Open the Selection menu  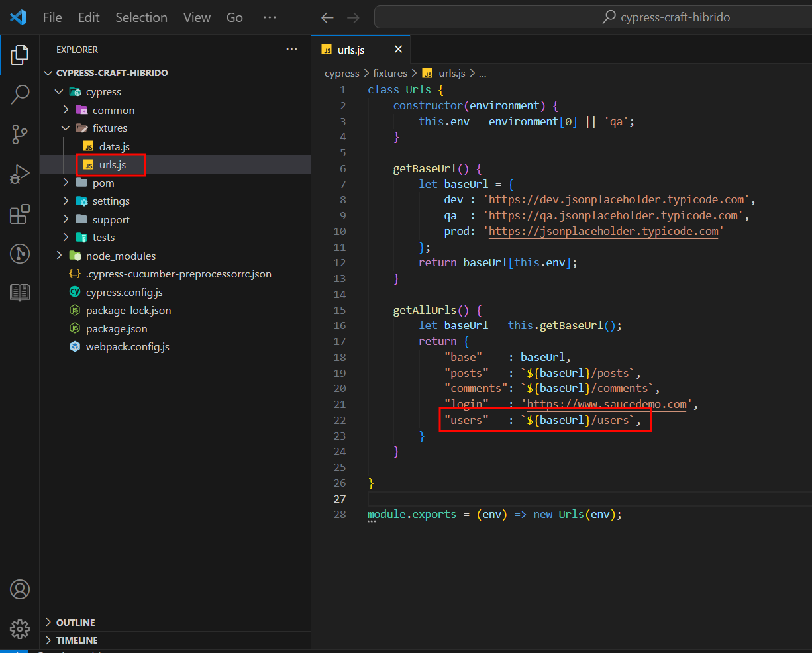pos(141,17)
